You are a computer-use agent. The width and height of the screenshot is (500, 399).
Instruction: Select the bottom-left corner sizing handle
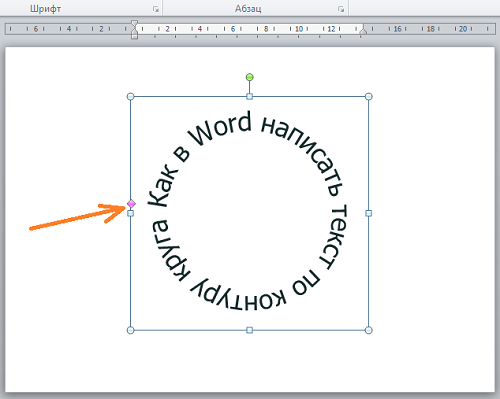[131, 330]
